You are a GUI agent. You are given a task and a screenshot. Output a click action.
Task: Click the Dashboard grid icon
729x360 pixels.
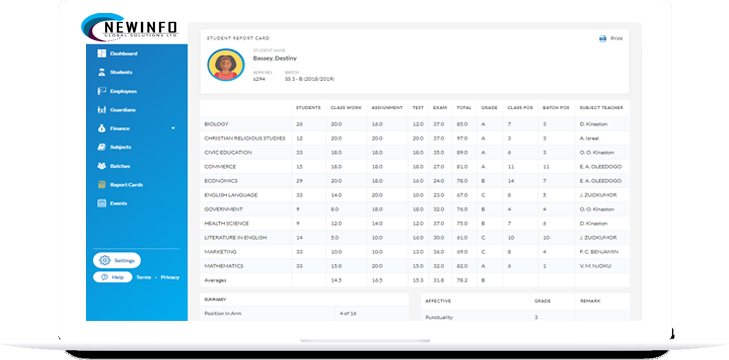(x=101, y=53)
